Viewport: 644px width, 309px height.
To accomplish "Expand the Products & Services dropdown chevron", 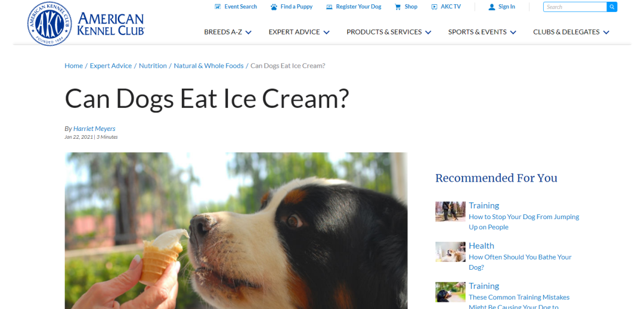I will pyautogui.click(x=428, y=32).
